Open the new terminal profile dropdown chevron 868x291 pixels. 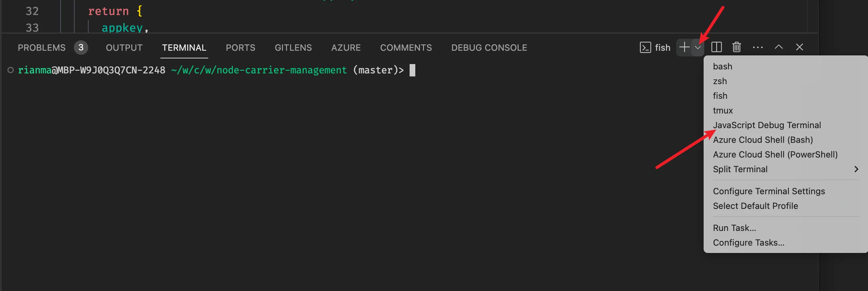point(698,47)
